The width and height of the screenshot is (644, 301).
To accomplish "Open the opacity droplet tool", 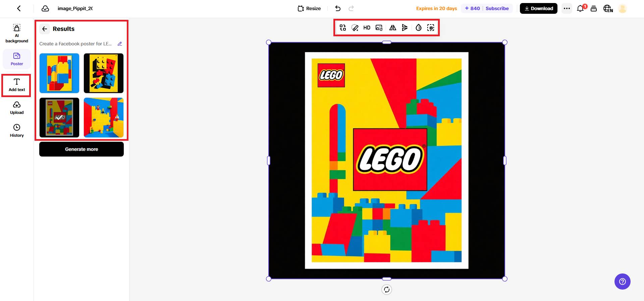I will [x=418, y=28].
